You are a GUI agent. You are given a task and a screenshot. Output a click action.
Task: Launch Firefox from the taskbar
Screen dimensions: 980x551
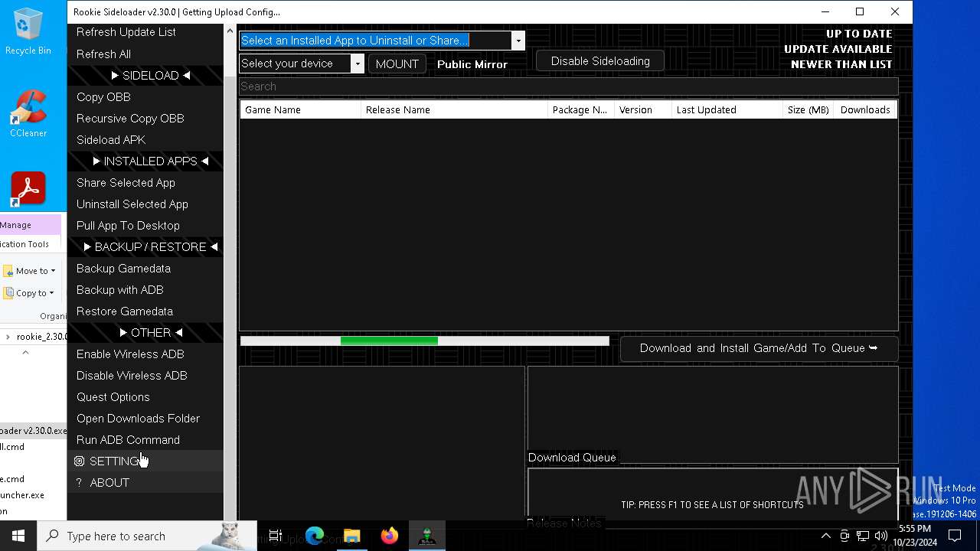click(x=389, y=536)
